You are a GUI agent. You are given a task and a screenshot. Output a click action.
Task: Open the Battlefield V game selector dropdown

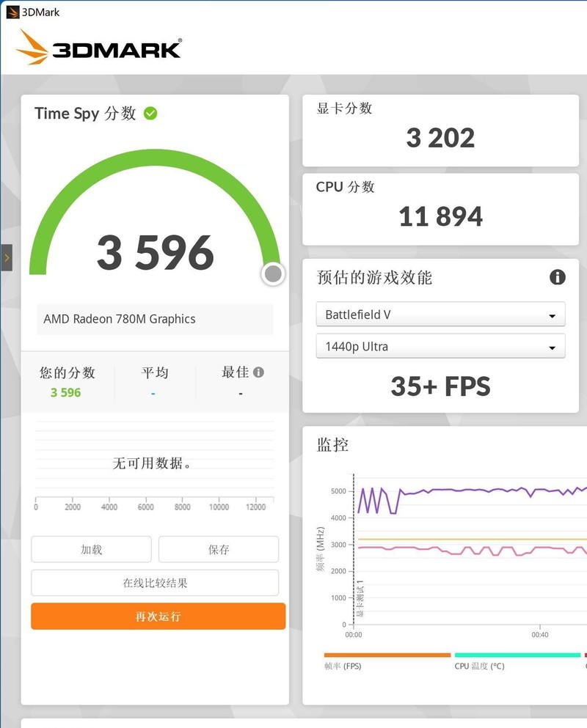[440, 315]
